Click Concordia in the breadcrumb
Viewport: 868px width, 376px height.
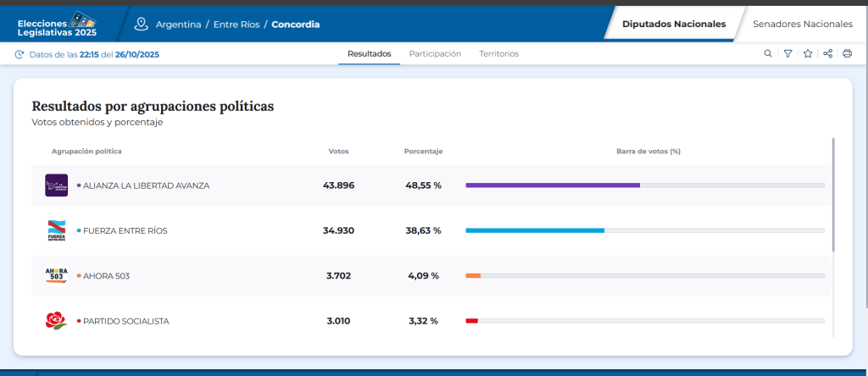296,25
